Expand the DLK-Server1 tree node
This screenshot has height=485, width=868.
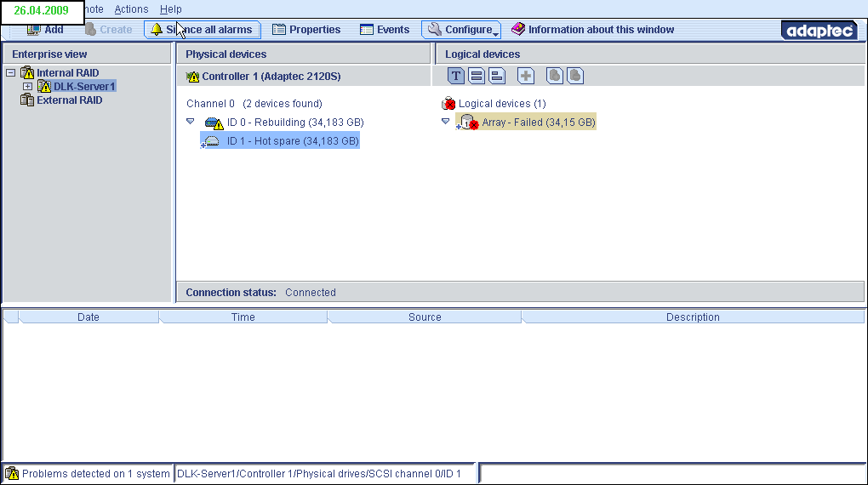[28, 87]
